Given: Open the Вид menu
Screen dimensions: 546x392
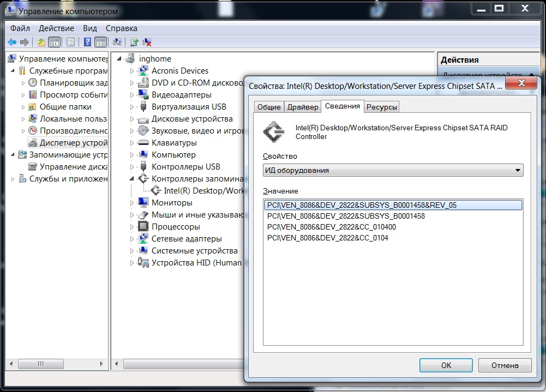Looking at the screenshot, I should click(x=90, y=28).
